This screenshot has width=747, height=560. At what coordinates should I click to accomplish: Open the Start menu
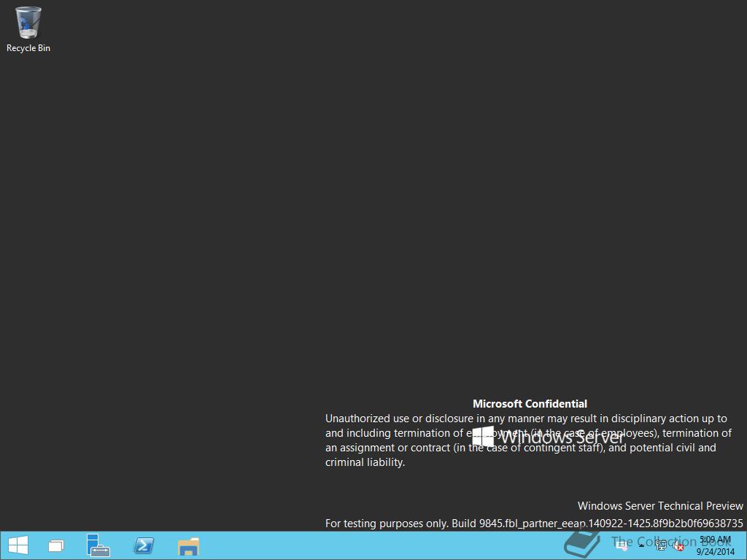(x=18, y=545)
